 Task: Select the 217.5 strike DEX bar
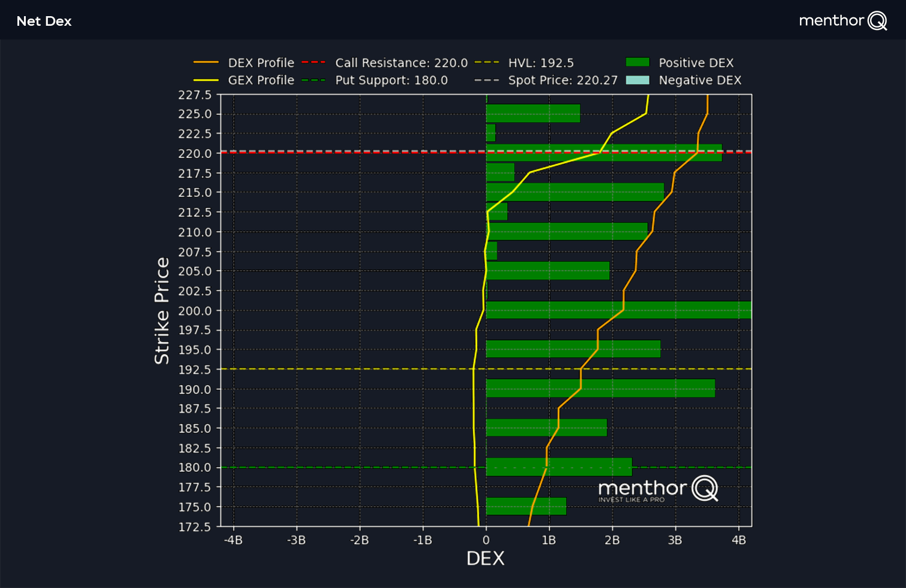(500, 172)
